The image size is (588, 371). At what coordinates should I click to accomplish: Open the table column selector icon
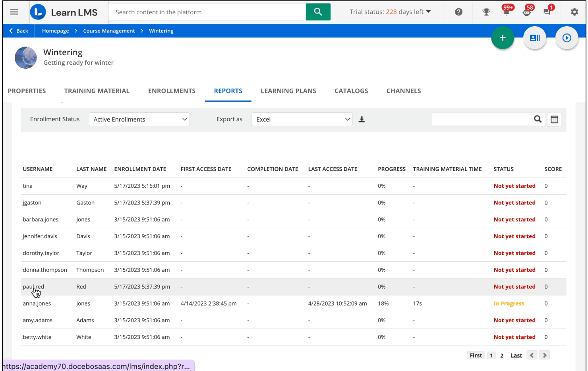(554, 120)
